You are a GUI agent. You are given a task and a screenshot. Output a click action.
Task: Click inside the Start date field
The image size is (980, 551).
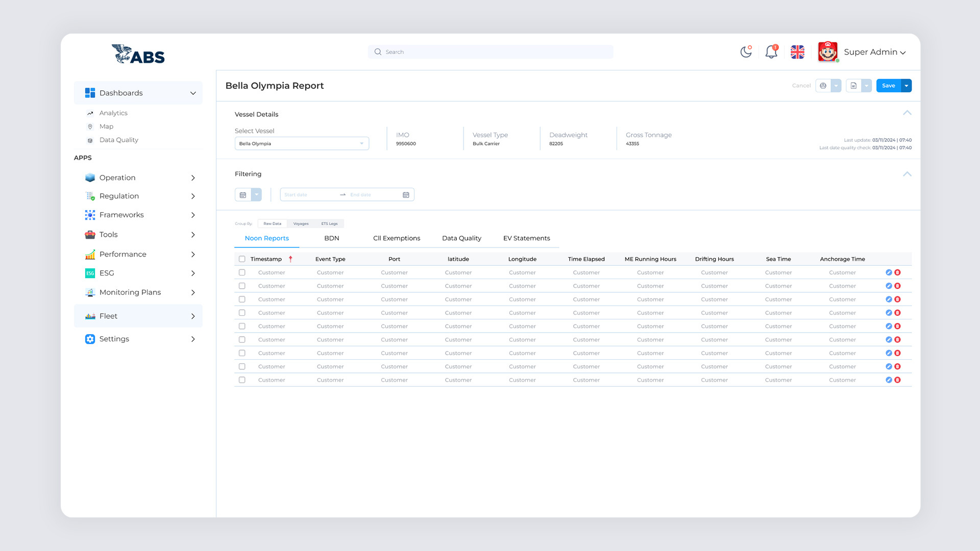(306, 194)
